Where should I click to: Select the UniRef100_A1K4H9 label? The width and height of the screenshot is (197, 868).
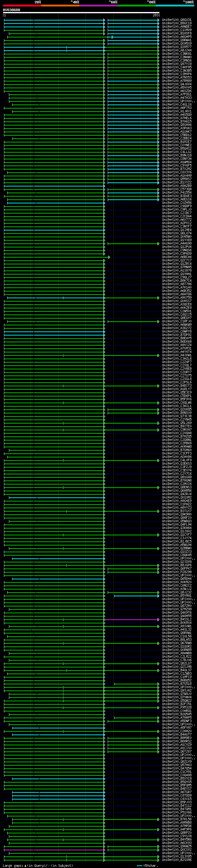176,176
